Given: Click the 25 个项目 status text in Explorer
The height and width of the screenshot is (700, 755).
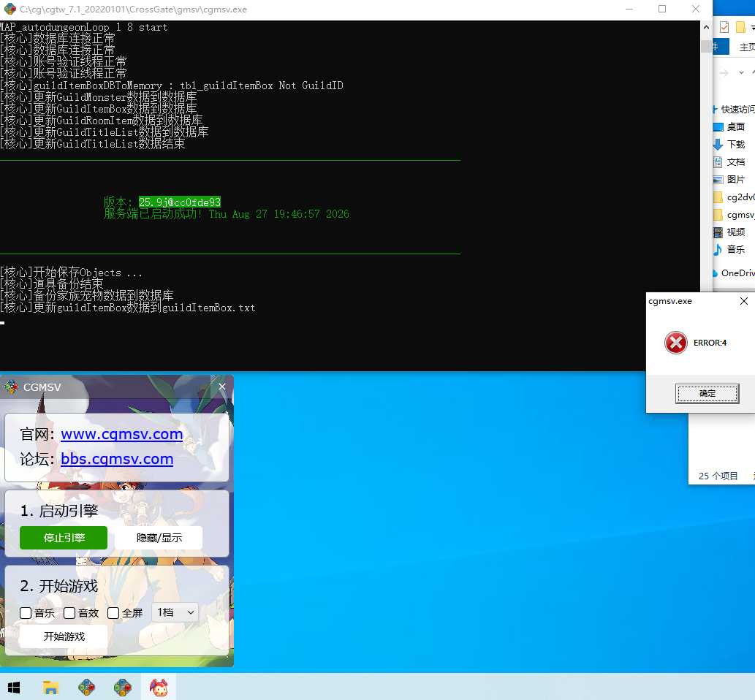Looking at the screenshot, I should coord(718,476).
